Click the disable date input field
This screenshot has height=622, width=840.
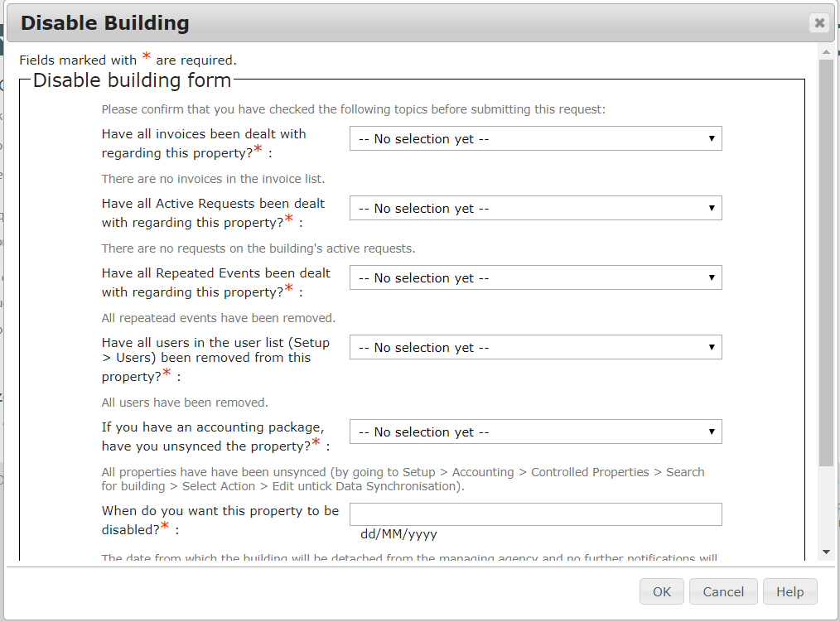[535, 514]
